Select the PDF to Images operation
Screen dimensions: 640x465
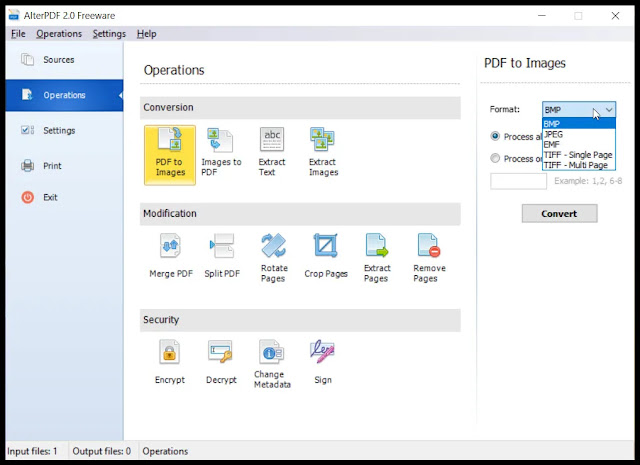(170, 155)
